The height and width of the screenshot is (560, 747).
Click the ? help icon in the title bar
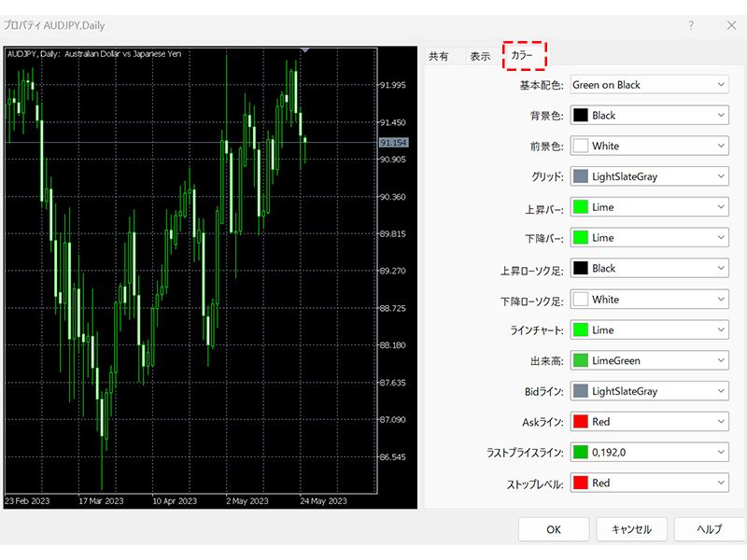[x=690, y=26]
